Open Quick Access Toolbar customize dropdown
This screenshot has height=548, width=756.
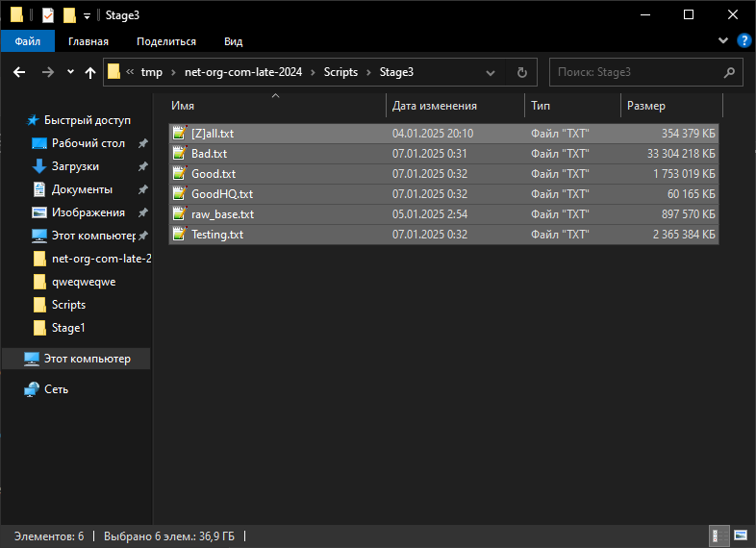tap(87, 15)
